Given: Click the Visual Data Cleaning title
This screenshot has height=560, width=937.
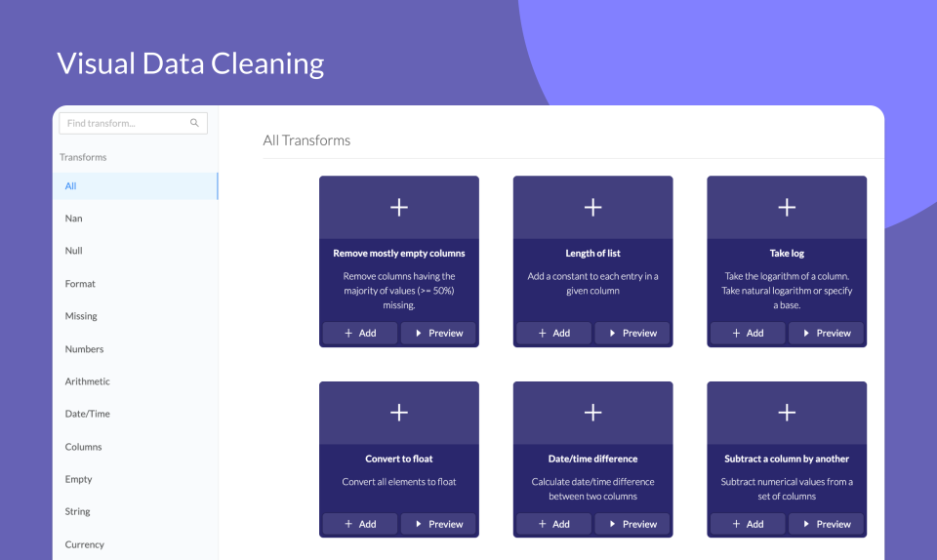Looking at the screenshot, I should (x=190, y=63).
